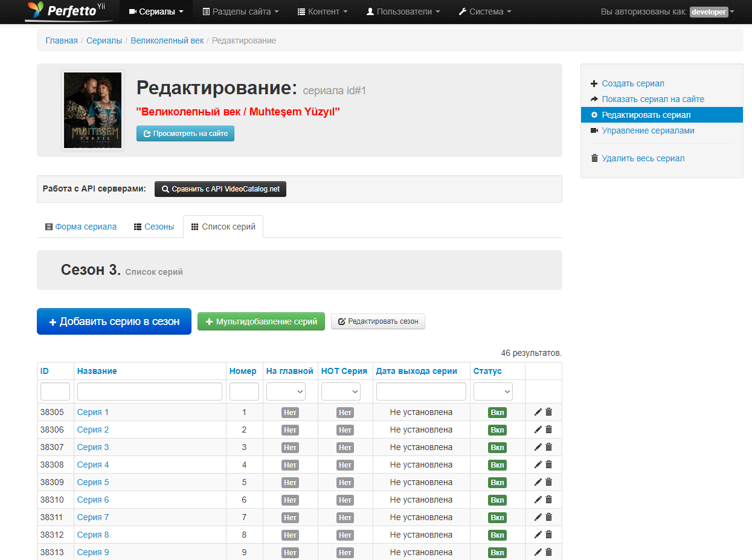Edit Серия 4 with pencil icon
752x560 pixels.
tap(538, 465)
